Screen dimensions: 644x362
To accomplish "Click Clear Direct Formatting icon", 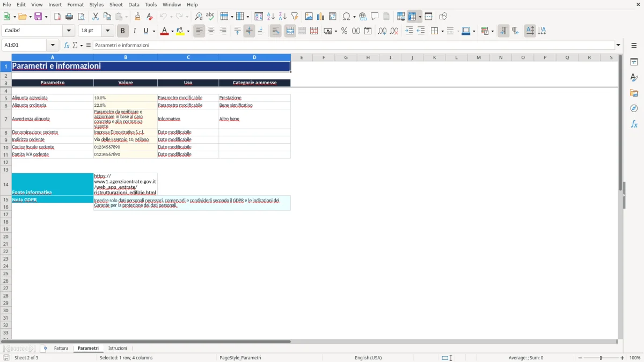I will point(149,17).
